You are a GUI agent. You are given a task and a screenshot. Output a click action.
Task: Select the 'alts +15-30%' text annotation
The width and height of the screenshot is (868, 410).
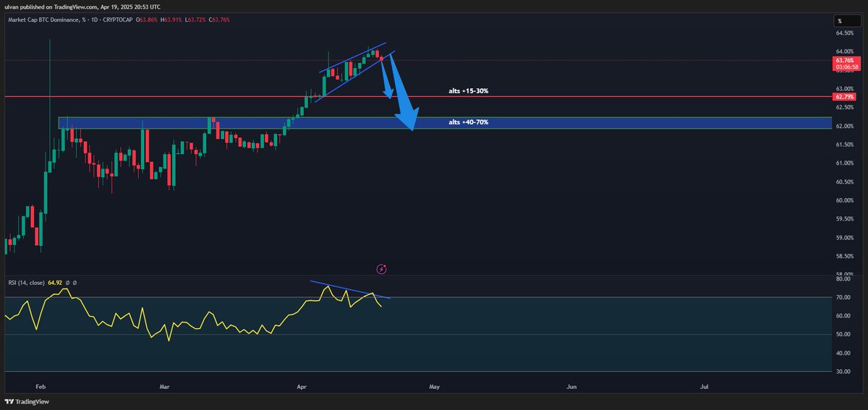[467, 91]
